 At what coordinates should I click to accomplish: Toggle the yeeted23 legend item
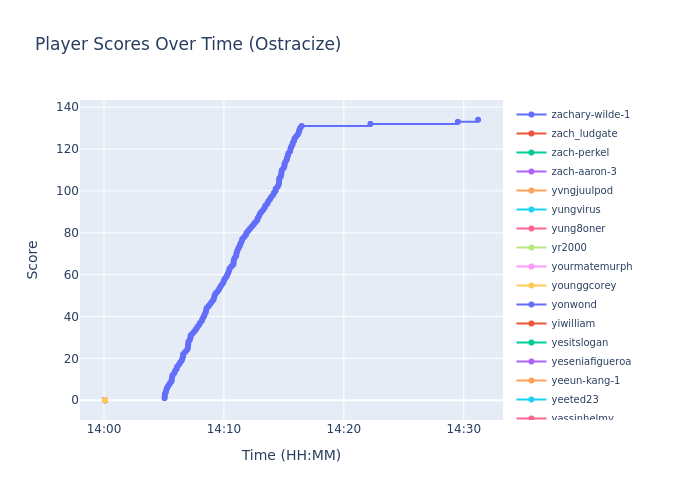click(x=573, y=400)
